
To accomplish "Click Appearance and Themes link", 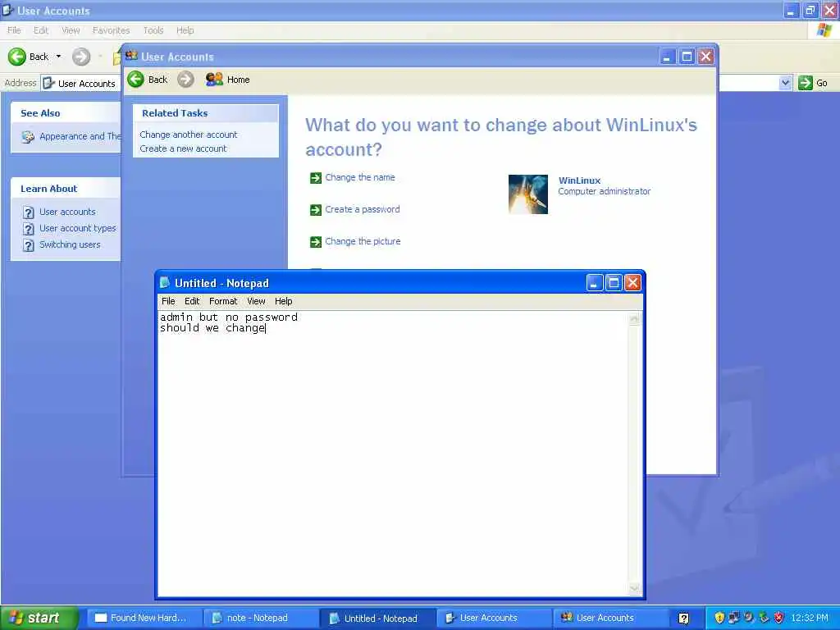I will (x=80, y=136).
